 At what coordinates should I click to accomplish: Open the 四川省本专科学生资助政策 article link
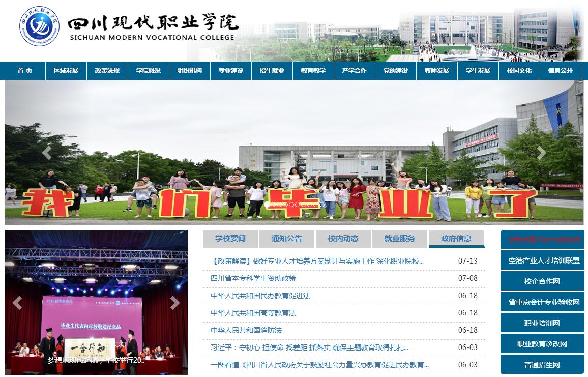pyautogui.click(x=253, y=278)
